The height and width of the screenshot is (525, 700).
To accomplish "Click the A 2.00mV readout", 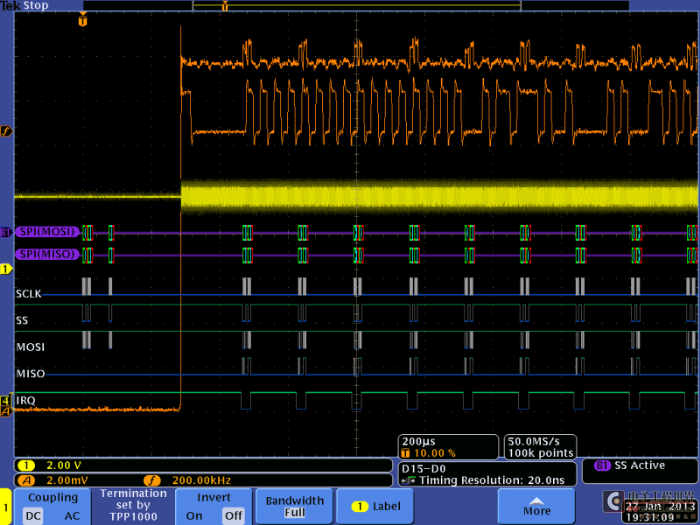I will 67,480.
